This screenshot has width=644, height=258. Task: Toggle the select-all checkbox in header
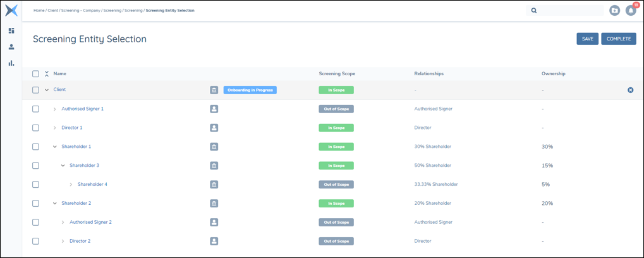pos(35,74)
